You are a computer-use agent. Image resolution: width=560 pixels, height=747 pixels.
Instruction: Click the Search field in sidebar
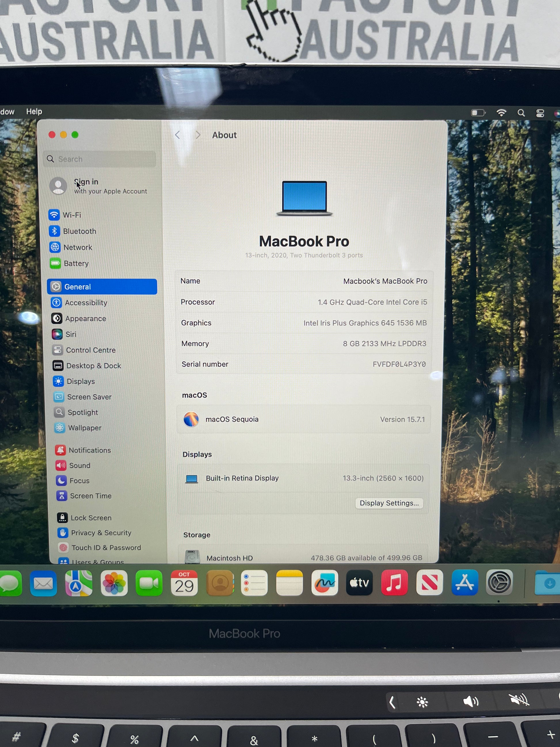pos(100,159)
